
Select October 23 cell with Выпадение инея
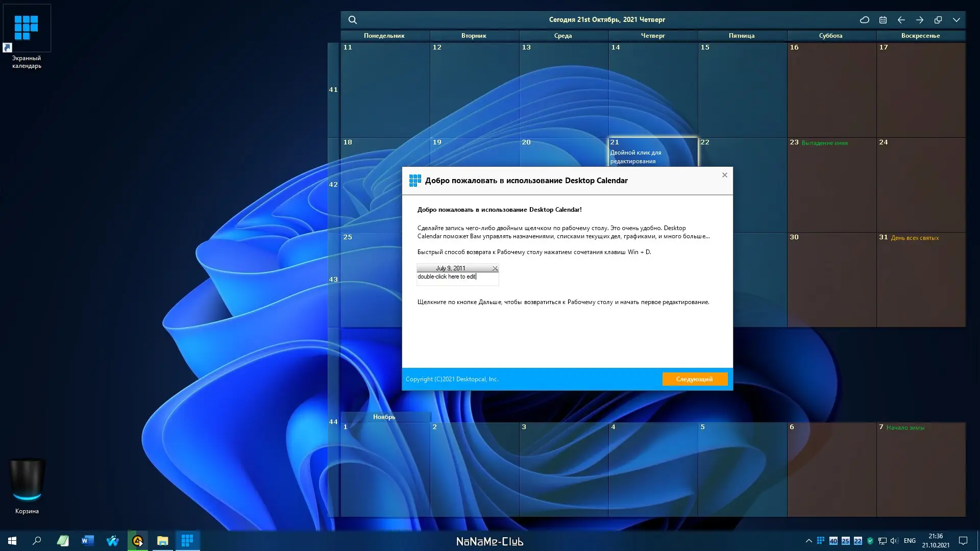831,184
